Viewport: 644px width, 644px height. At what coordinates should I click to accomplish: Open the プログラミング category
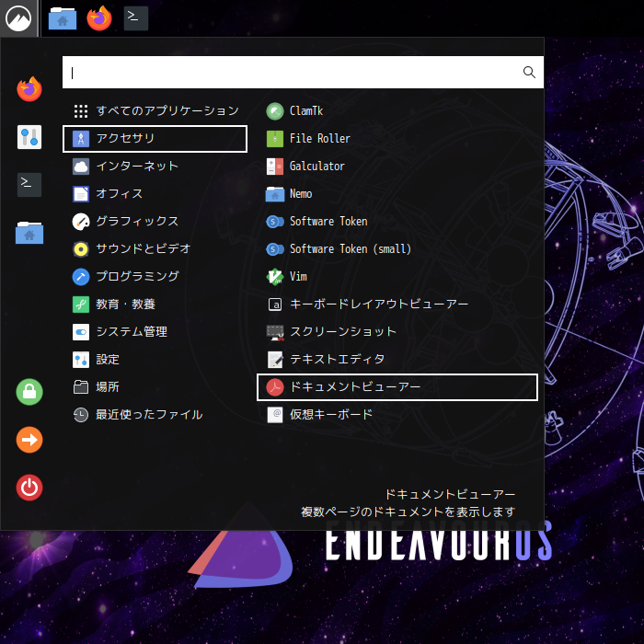click(155, 276)
